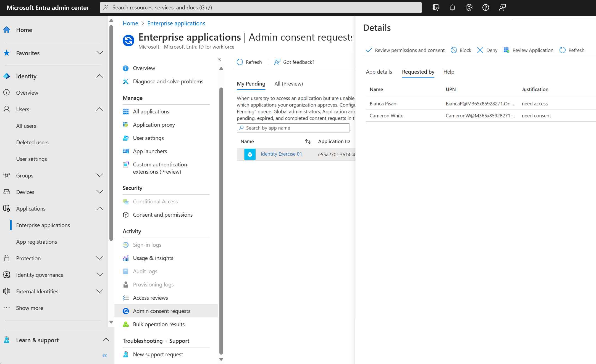The width and height of the screenshot is (596, 364).
Task: Collapse the resource menu double-chevron
Action: tap(219, 59)
